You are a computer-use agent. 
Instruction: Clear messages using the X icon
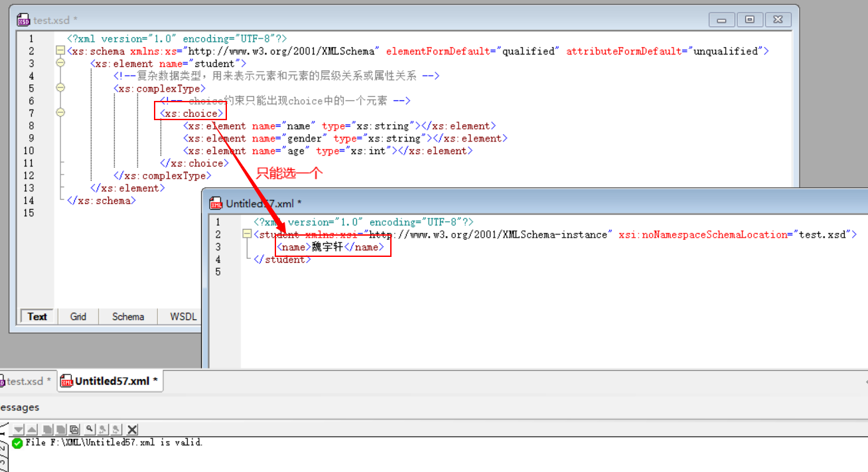[131, 430]
